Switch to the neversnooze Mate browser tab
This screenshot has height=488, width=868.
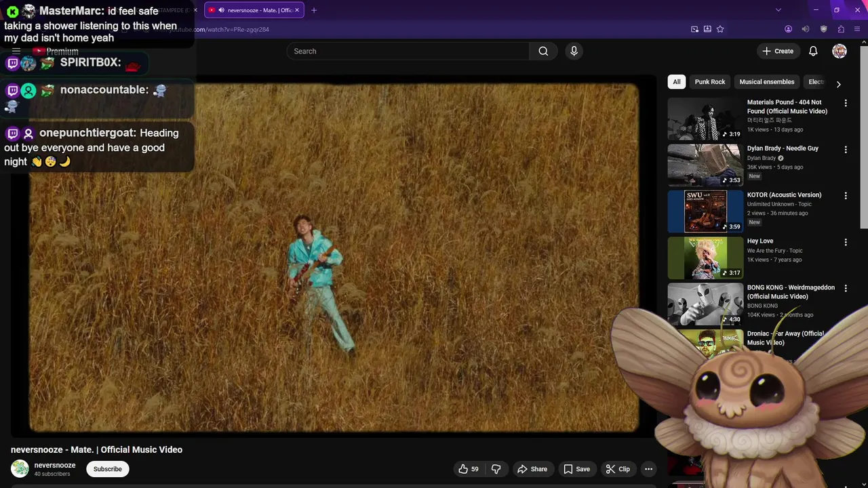coord(255,10)
